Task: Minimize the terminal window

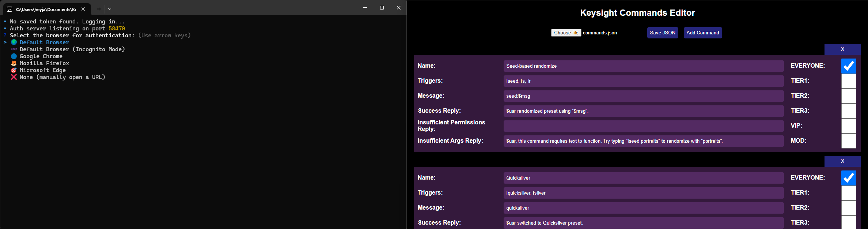Action: click(x=365, y=8)
